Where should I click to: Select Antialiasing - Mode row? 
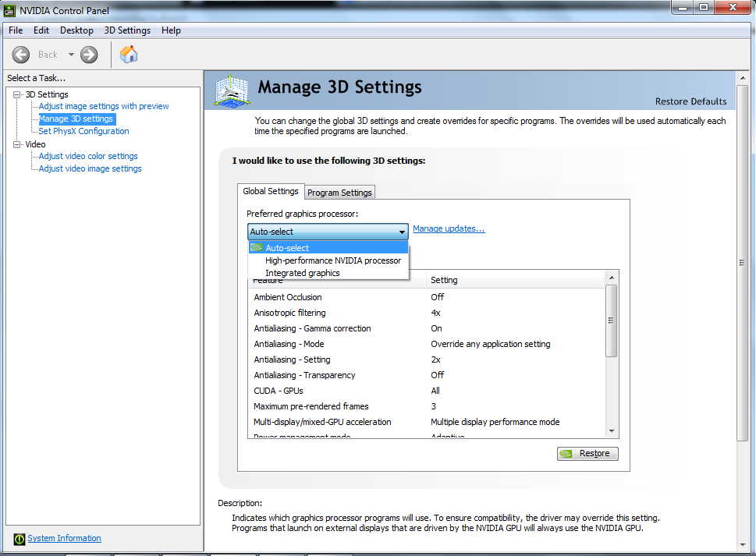click(427, 344)
